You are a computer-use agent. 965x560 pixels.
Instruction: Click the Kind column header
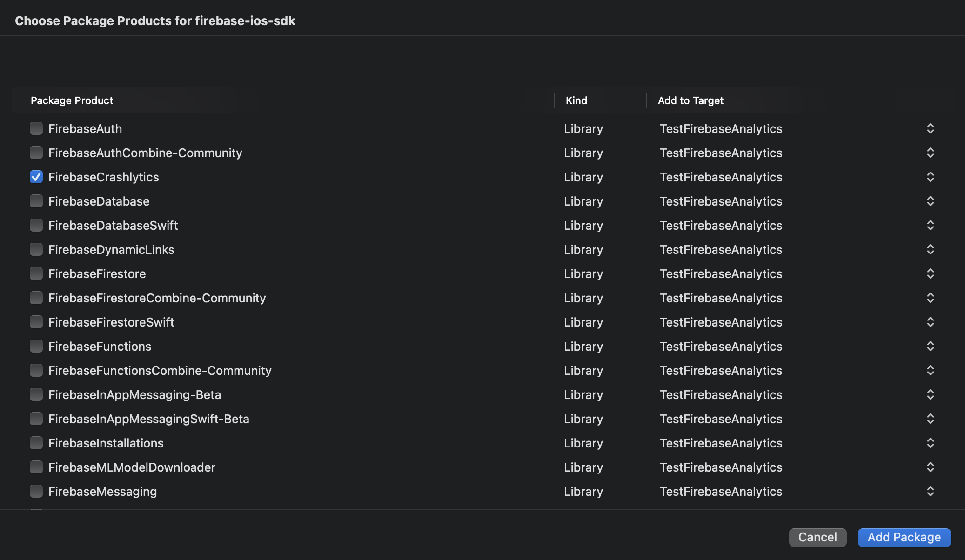576,100
